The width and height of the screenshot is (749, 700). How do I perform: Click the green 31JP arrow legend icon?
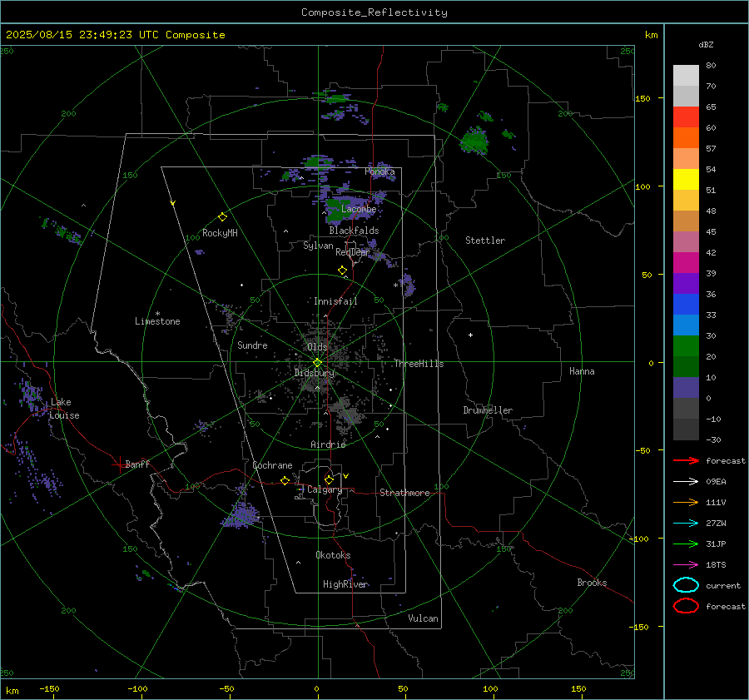coord(686,544)
